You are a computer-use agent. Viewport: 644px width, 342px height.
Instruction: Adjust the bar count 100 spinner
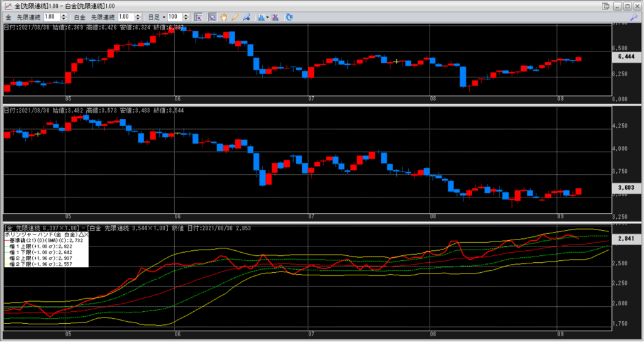tap(186, 16)
